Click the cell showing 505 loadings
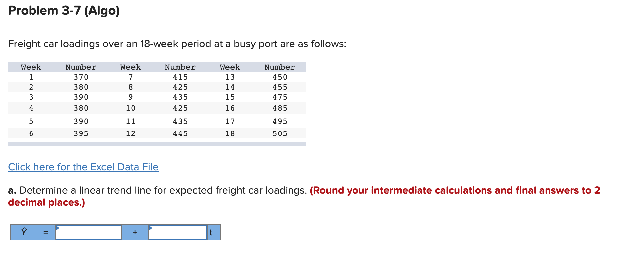This screenshot has height=265, width=644. [x=280, y=133]
